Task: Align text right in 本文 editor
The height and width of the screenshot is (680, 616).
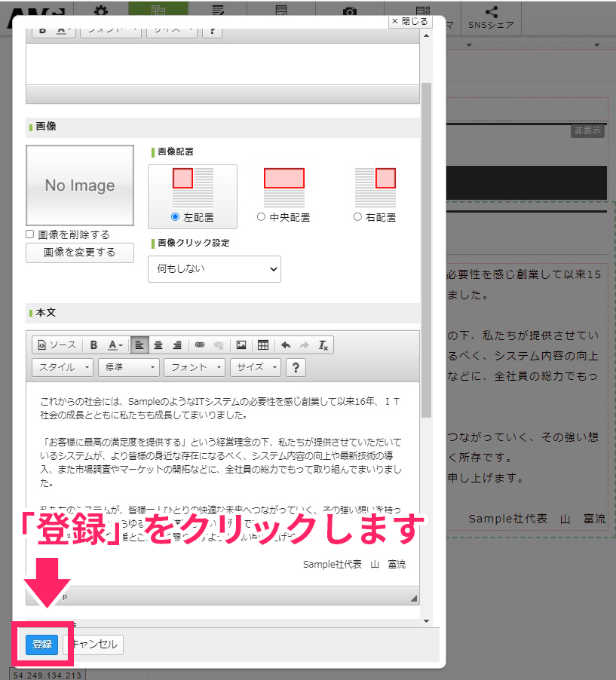Action: click(x=177, y=345)
